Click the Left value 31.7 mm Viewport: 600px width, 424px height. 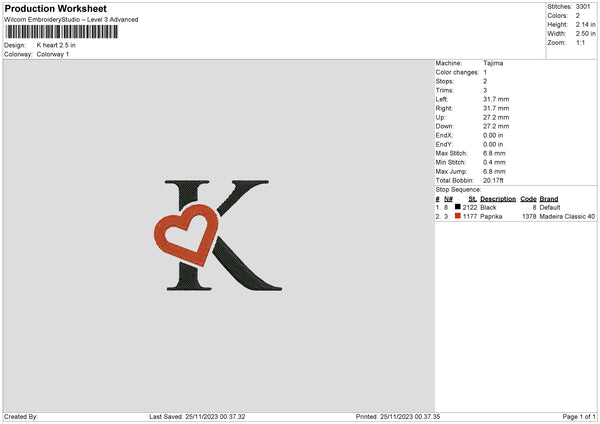tap(496, 99)
